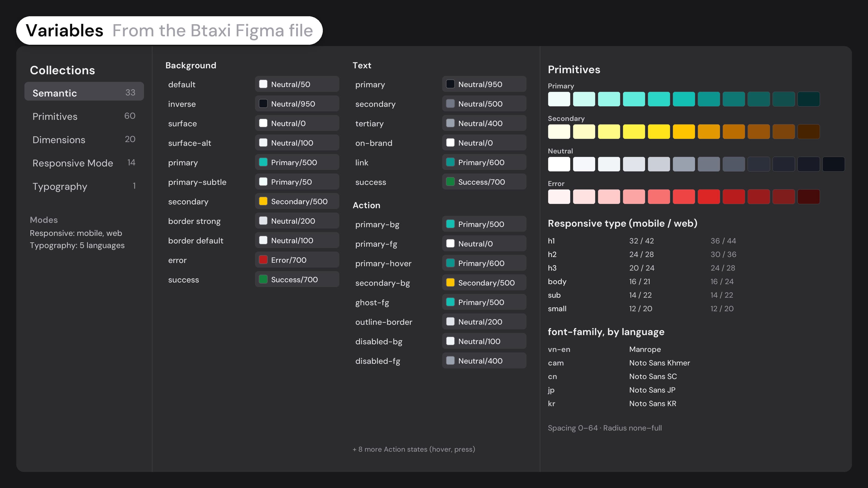Screen dimensions: 868x488
Task: Click the Primary/500 chip for ghost-fg
Action: pos(484,302)
